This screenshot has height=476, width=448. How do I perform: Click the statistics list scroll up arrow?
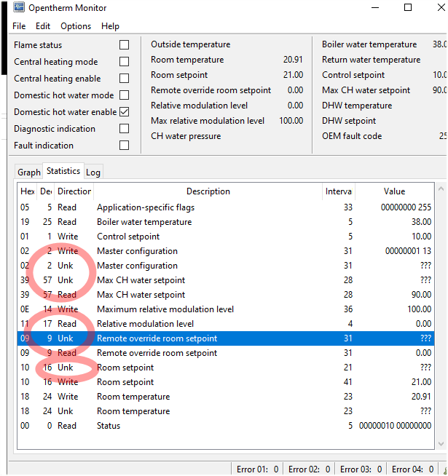[x=441, y=189]
